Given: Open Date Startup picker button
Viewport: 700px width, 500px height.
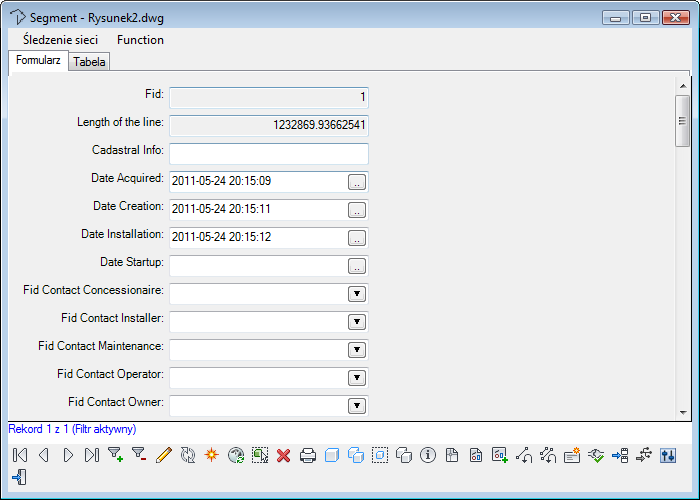Looking at the screenshot, I should [357, 266].
